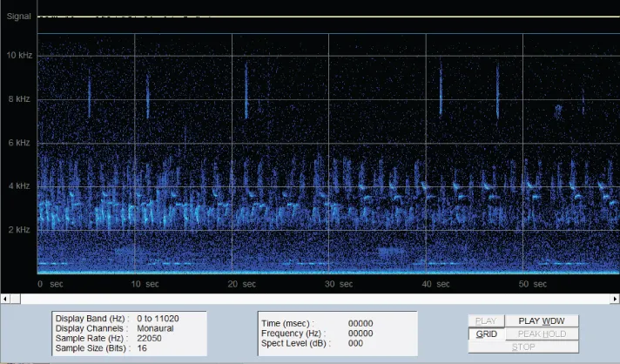
Task: Click the Display Band value 0 to 11020
Action: coord(158,319)
